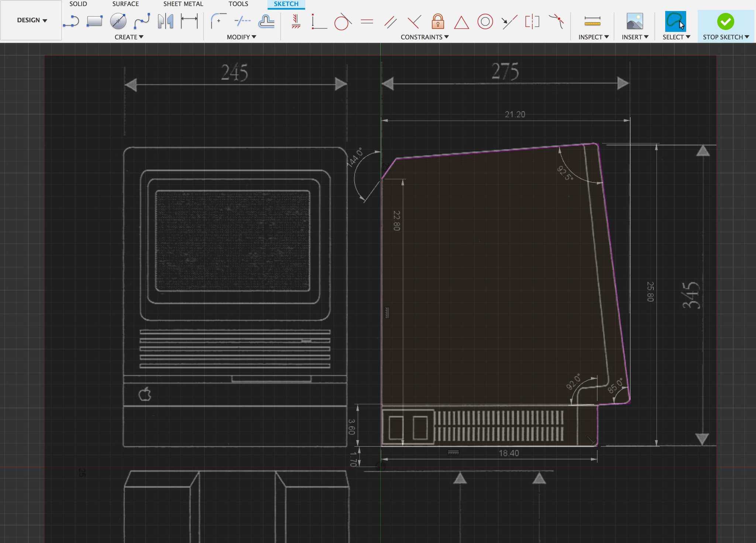
Task: Click the Measure ruler icon
Action: point(592,21)
